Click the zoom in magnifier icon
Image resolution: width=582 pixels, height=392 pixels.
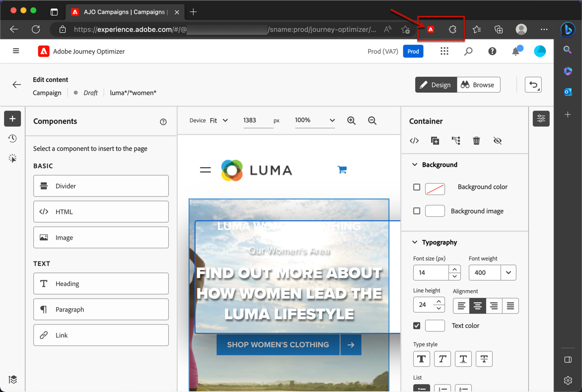point(351,121)
